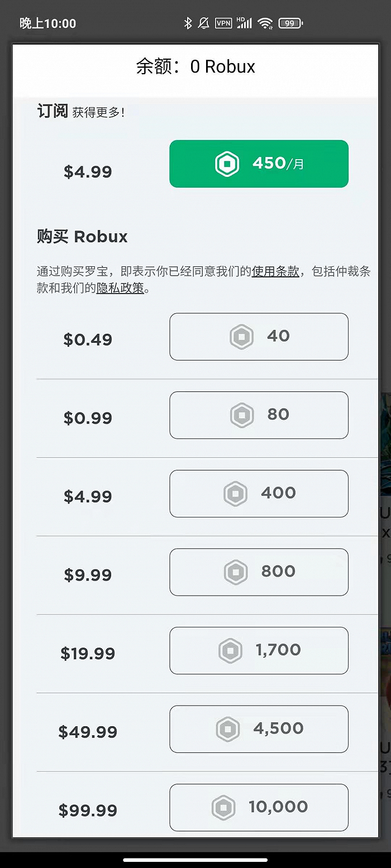Tap the Wi-Fi status icon
This screenshot has width=391, height=868.
(x=265, y=23)
